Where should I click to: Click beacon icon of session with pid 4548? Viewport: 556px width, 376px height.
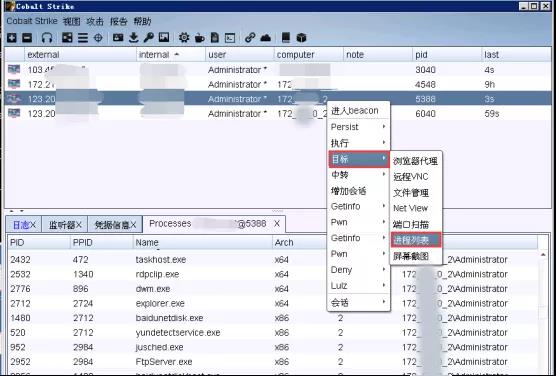[14, 84]
